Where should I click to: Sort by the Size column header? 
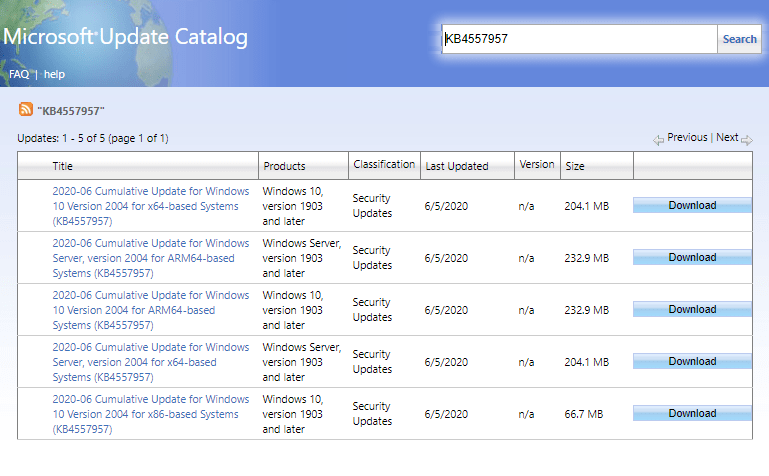click(574, 166)
